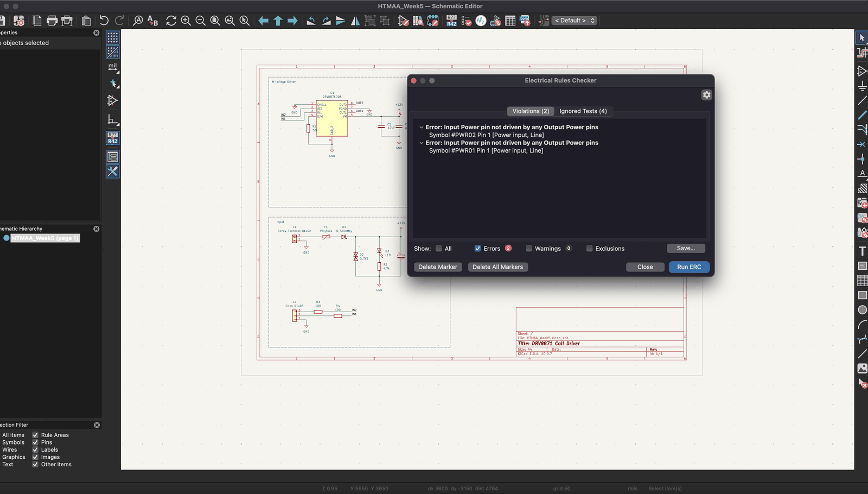
Task: Uncheck Images in Selection Filter
Action: 35,457
